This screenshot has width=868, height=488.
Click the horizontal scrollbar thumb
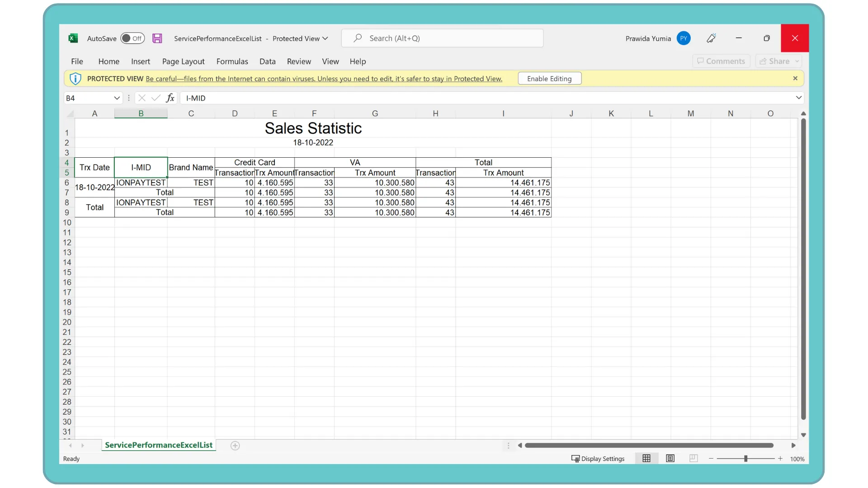click(x=649, y=446)
